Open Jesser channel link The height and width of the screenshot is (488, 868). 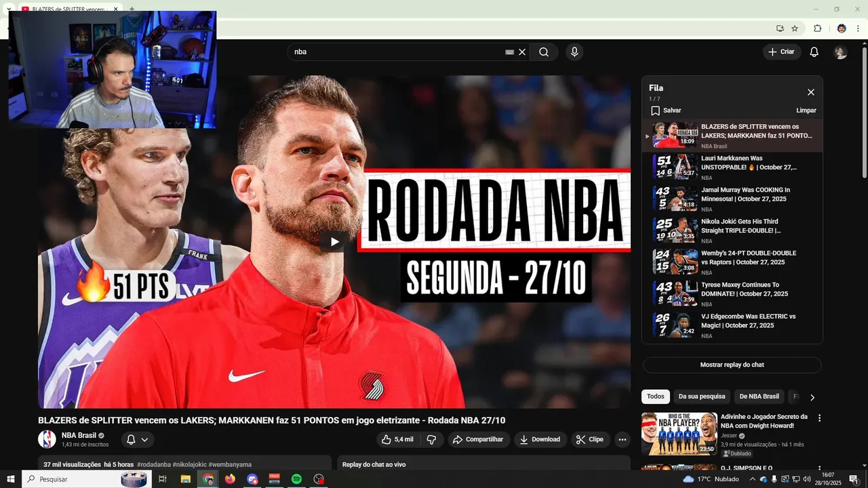click(728, 436)
